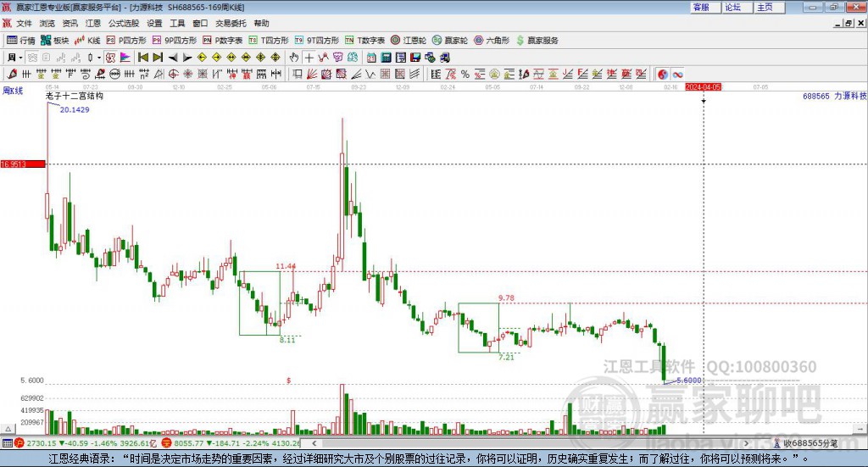Open the calculator icon
Screen dimensions: 868x467
click(x=386, y=58)
